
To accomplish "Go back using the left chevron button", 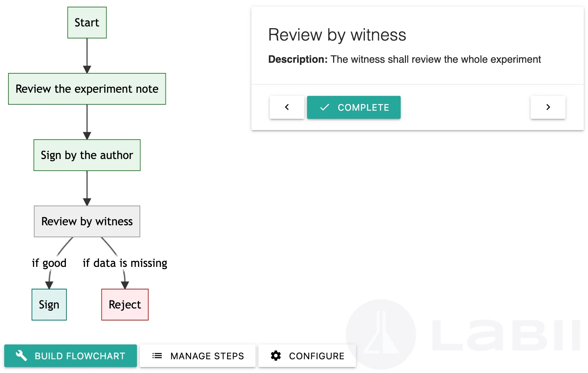I will 287,107.
